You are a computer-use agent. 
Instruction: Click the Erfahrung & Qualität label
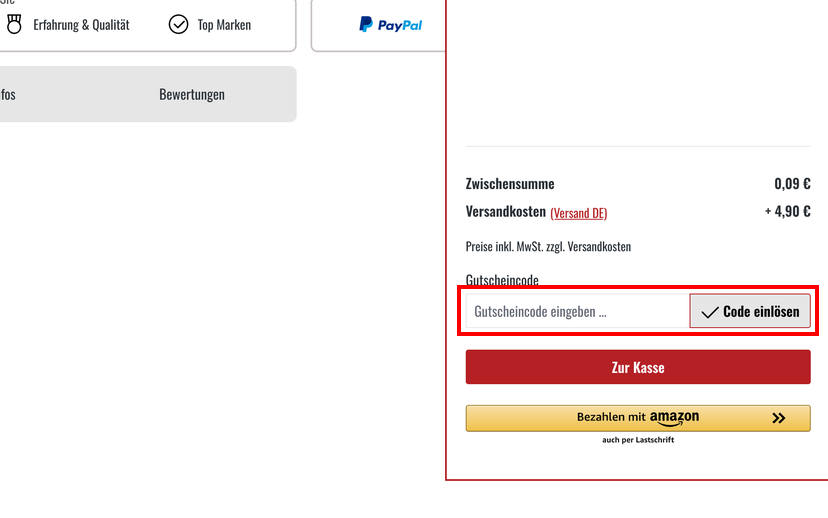point(81,25)
